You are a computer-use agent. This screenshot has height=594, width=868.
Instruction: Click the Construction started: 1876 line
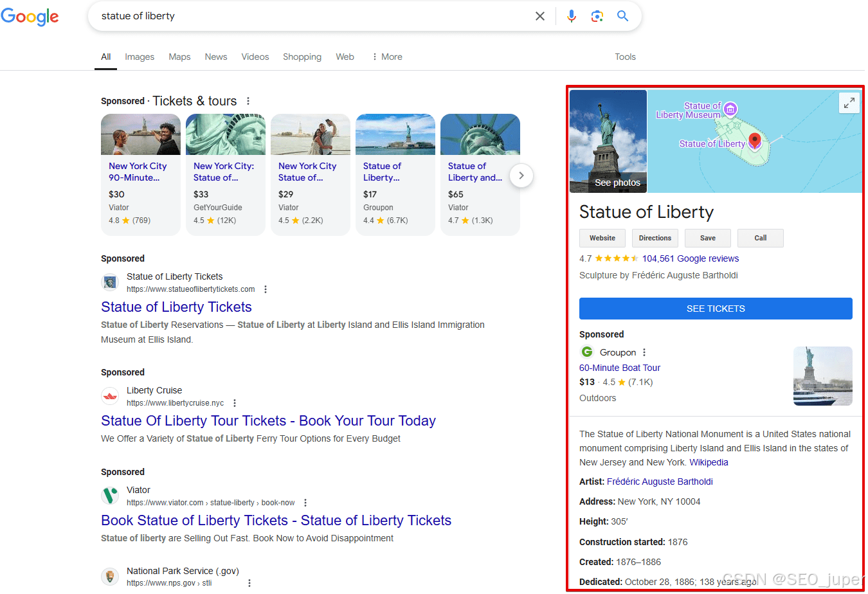click(x=633, y=542)
